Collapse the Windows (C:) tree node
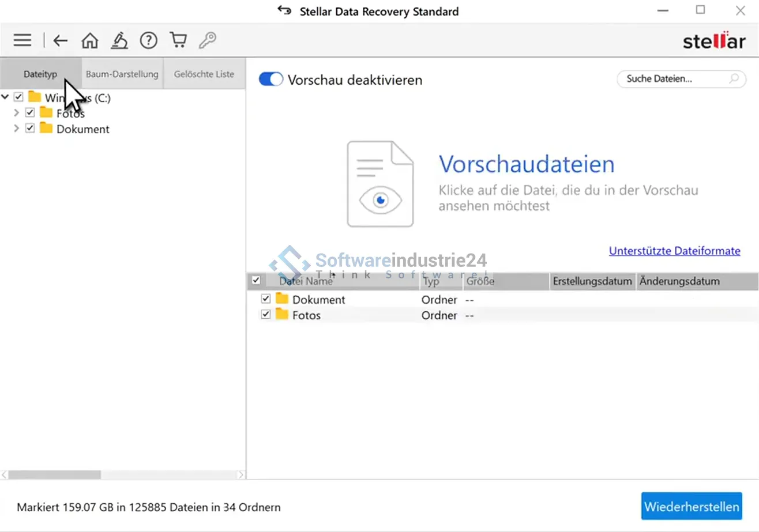The height and width of the screenshot is (532, 759). coord(5,97)
